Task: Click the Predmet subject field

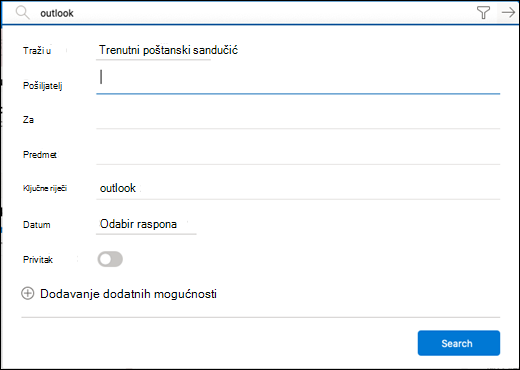Action: [298, 155]
